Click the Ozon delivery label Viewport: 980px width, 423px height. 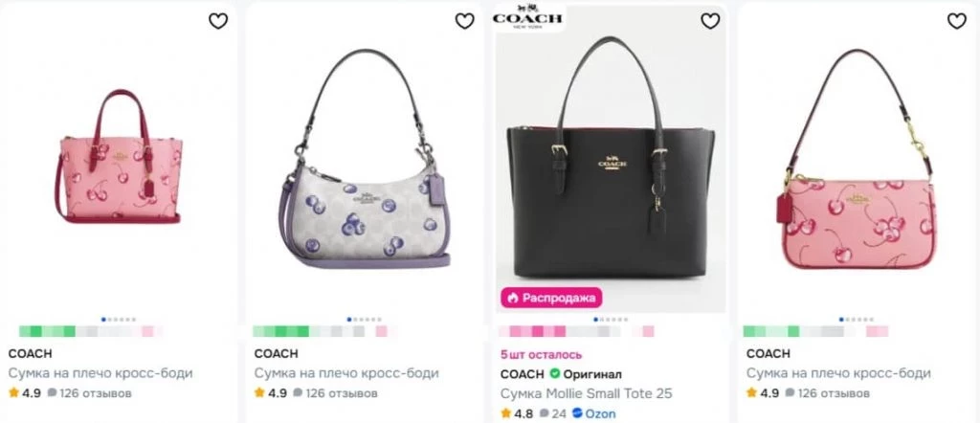pyautogui.click(x=593, y=413)
